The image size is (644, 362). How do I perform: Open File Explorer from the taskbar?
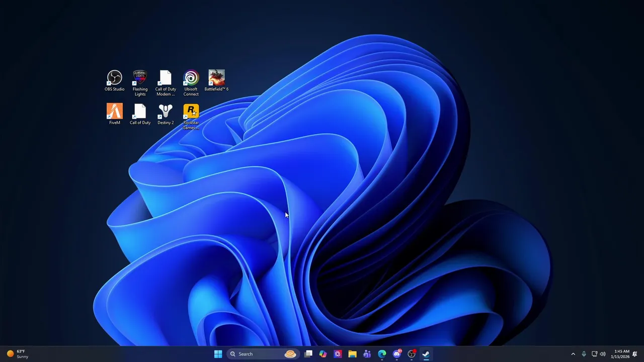click(x=352, y=354)
